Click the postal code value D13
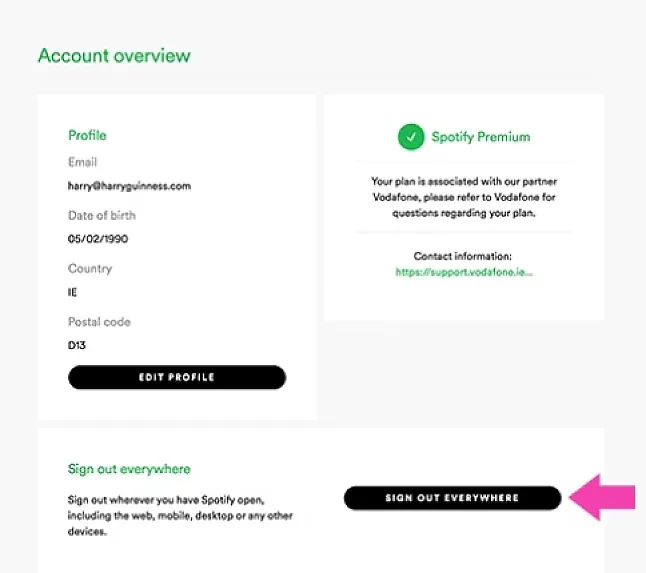Screen dimensions: 646x573 pos(77,345)
